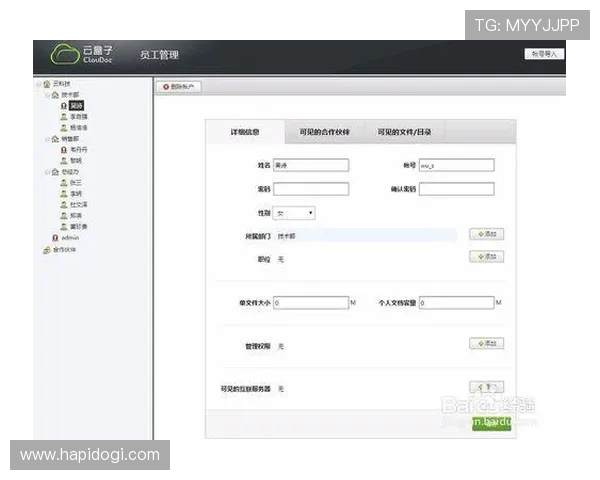Screen dimensions: 600x480
Task: Select 合作伙伴 in the tree
Action: coord(64,250)
